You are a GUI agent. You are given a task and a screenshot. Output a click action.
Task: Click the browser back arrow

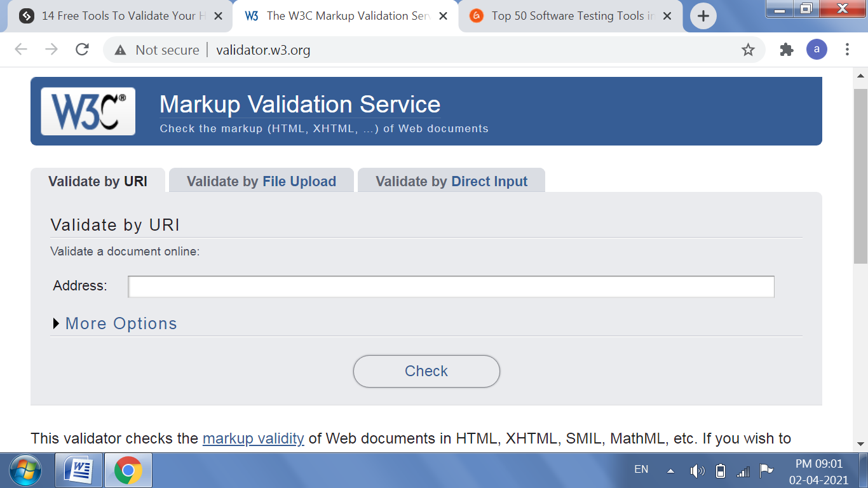[21, 50]
